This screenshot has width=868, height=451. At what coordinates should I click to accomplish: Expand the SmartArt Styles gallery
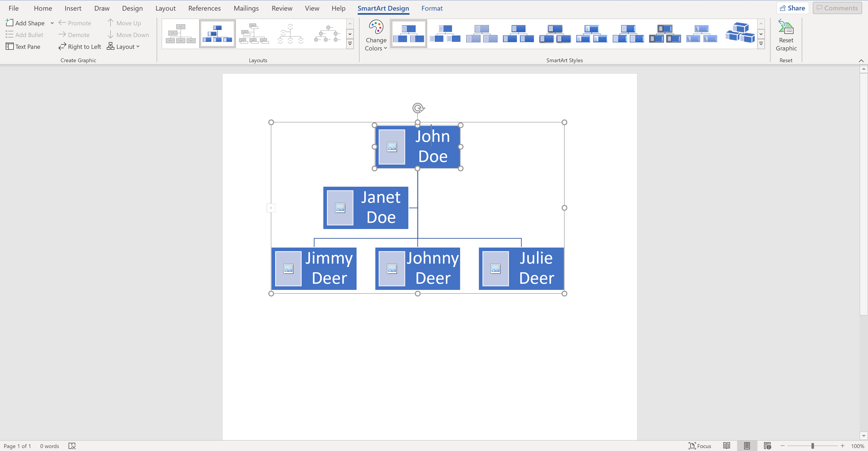pos(761,44)
